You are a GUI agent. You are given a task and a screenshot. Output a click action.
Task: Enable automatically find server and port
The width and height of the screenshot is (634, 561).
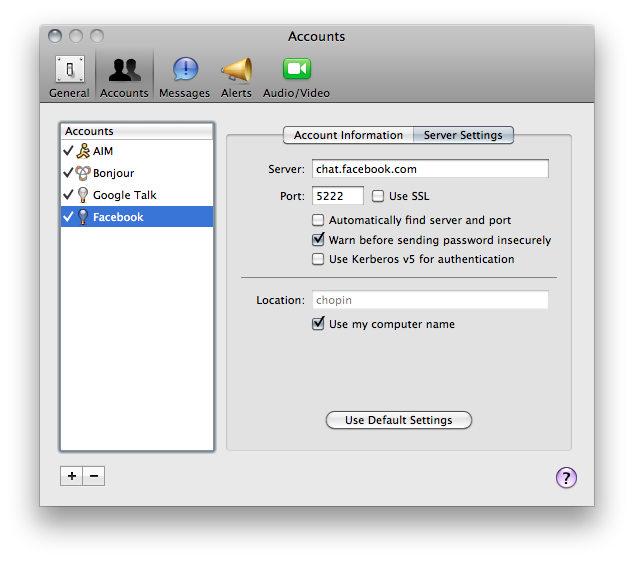[319, 220]
